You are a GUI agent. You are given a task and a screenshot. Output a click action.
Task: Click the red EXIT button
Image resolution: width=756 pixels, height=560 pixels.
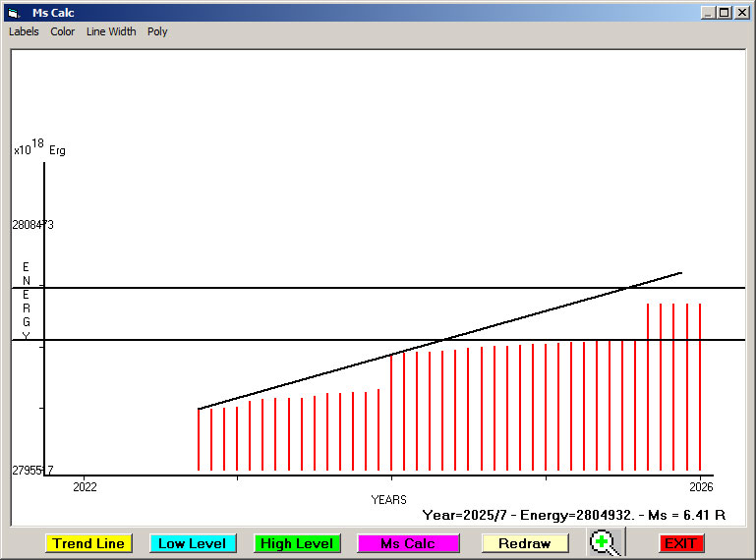680,543
